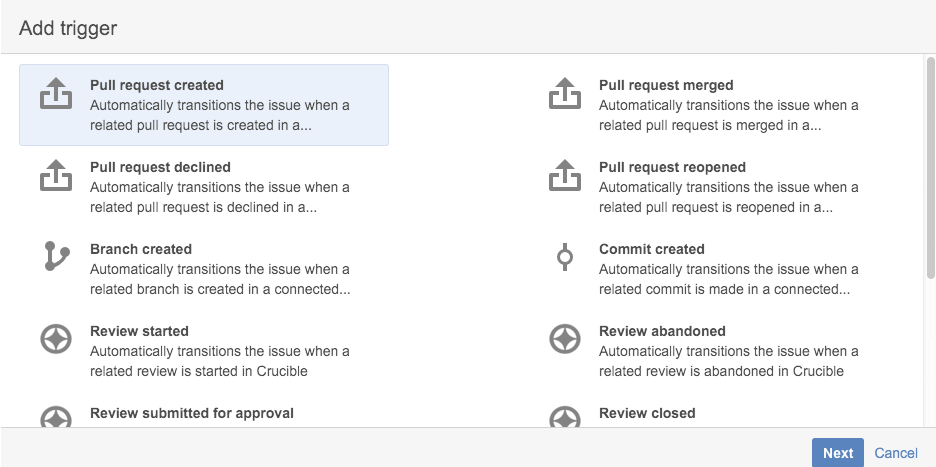This screenshot has height=467, width=936.
Task: Click the Branch created icon
Action: [x=55, y=258]
